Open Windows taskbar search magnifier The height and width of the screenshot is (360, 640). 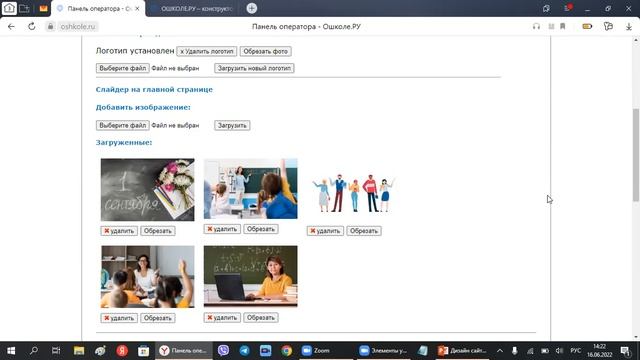(x=33, y=351)
